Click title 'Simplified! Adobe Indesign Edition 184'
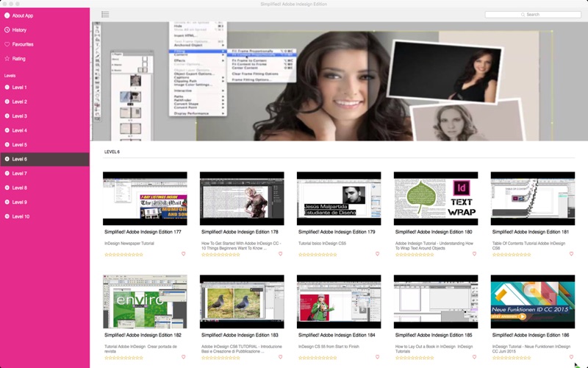This screenshot has width=588, height=368. (x=337, y=336)
